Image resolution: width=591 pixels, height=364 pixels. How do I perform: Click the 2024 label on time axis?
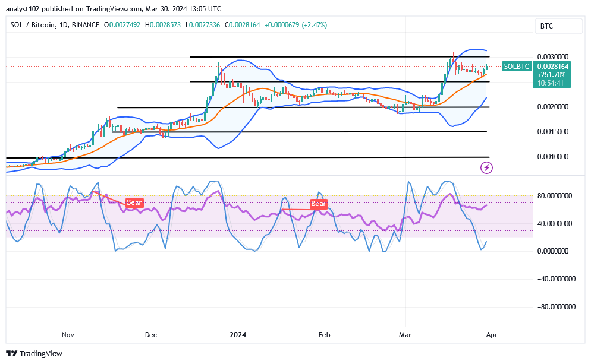point(238,335)
